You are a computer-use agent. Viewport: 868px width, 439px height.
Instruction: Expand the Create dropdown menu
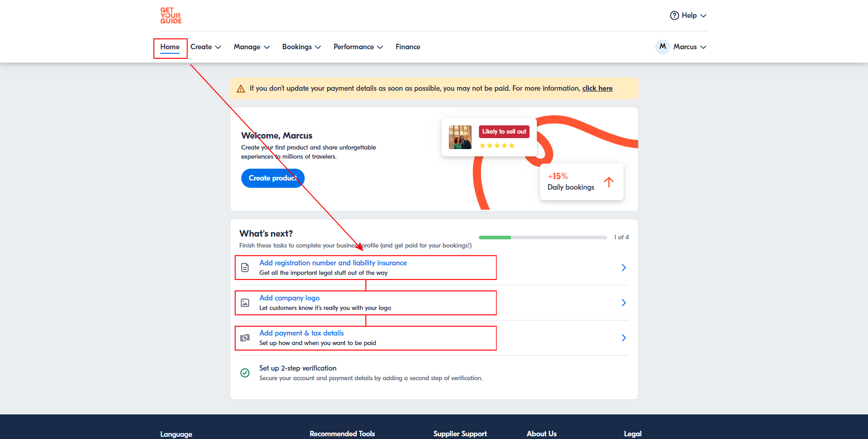pos(205,47)
